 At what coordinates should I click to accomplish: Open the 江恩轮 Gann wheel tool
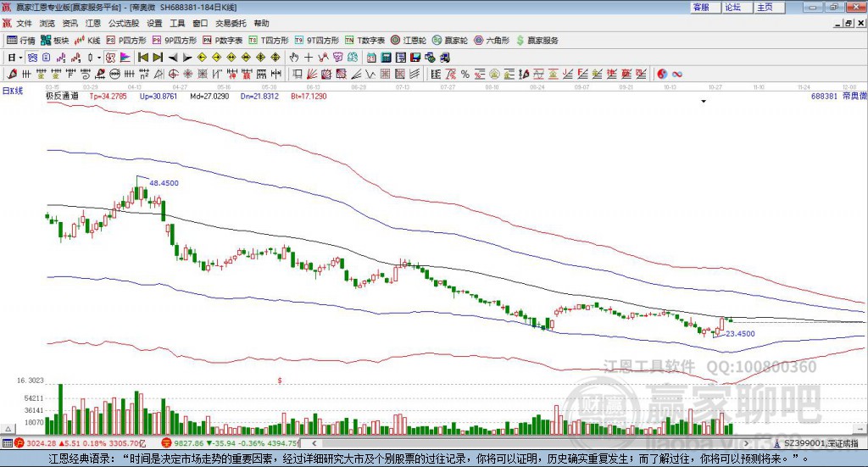coord(415,40)
